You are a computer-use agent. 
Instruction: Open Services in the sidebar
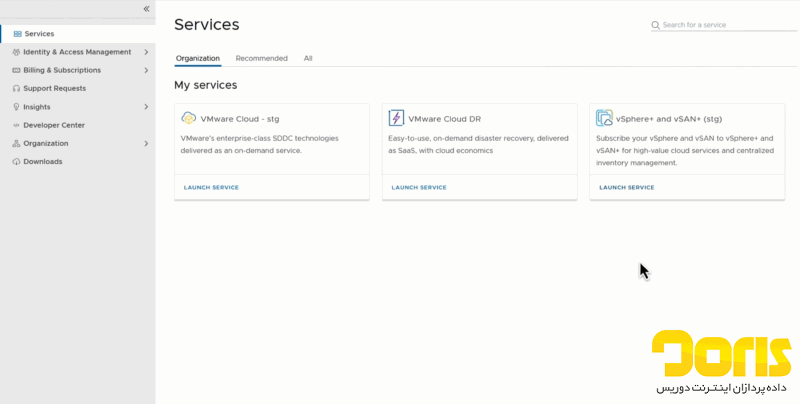78,34
